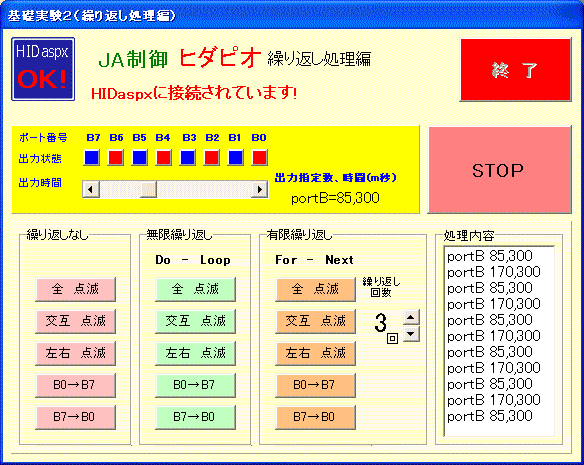The width and height of the screenshot is (584, 465).
Task: Click the output time slider right arrow
Action: pos(260,189)
